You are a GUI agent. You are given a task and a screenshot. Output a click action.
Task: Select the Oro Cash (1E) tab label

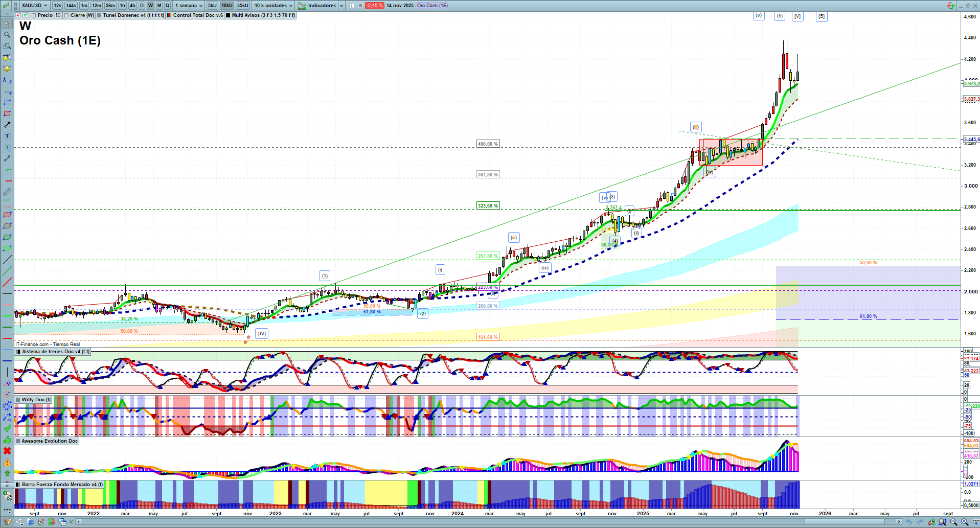pos(432,6)
